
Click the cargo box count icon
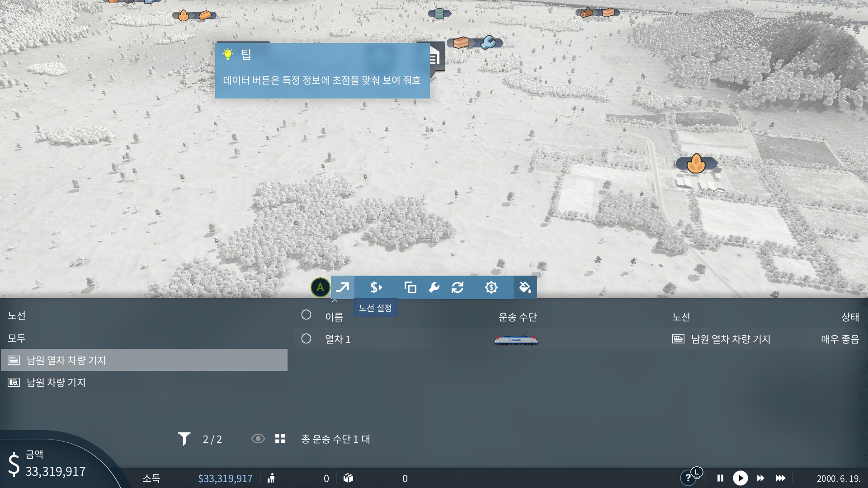[x=348, y=478]
